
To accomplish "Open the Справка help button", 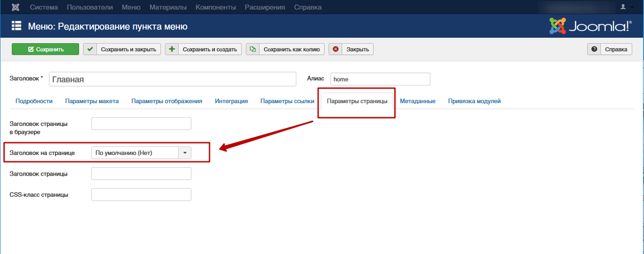I will pos(610,49).
